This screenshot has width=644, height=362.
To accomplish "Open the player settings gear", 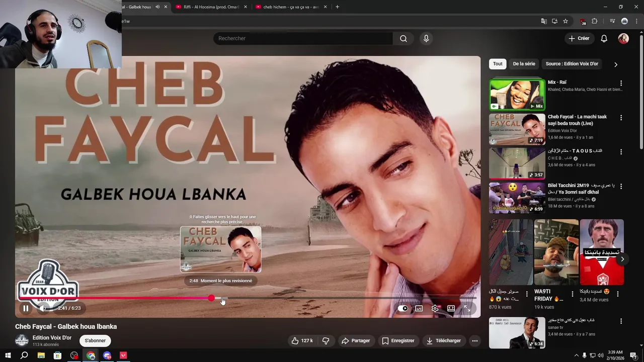I will 435,308.
